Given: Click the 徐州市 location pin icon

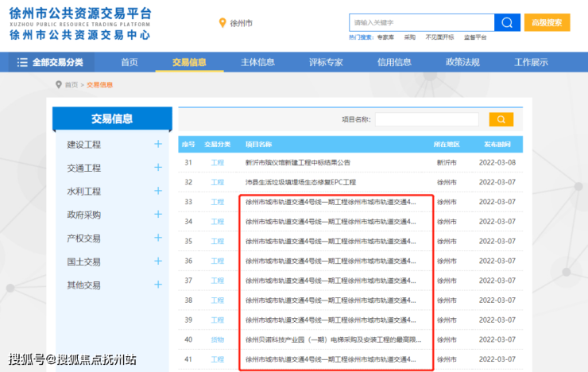Looking at the screenshot, I should [222, 23].
